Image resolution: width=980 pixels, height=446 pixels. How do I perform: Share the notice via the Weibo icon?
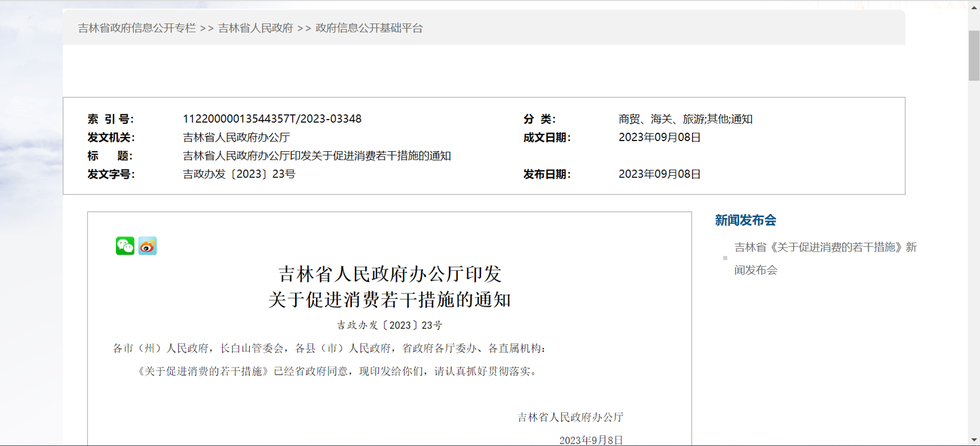(x=148, y=246)
